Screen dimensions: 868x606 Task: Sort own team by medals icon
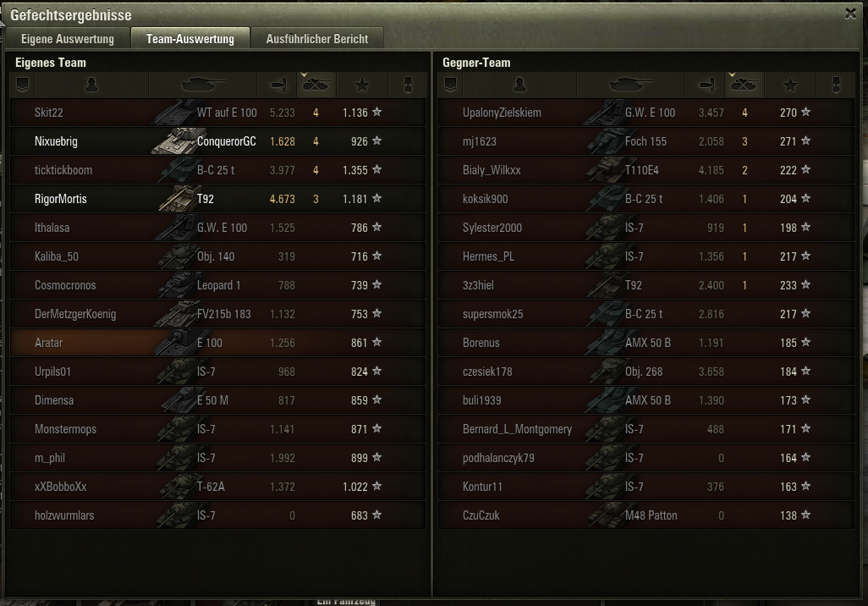408,85
